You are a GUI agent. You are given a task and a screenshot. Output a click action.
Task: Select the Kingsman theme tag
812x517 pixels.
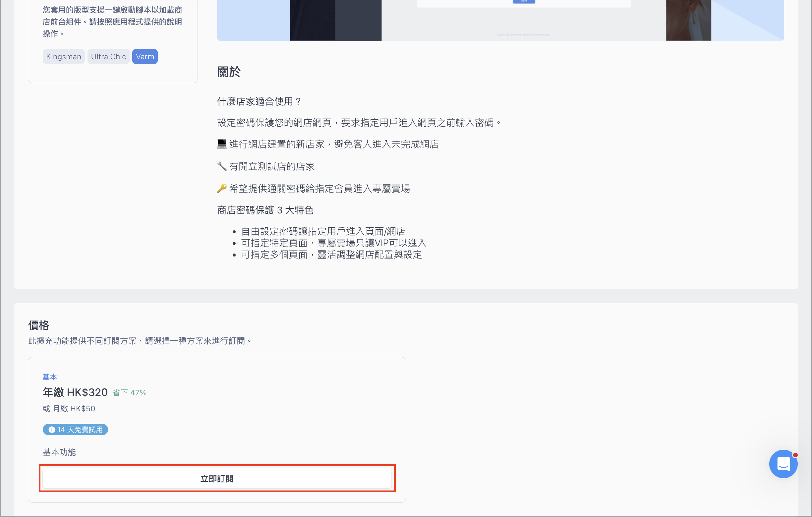63,57
